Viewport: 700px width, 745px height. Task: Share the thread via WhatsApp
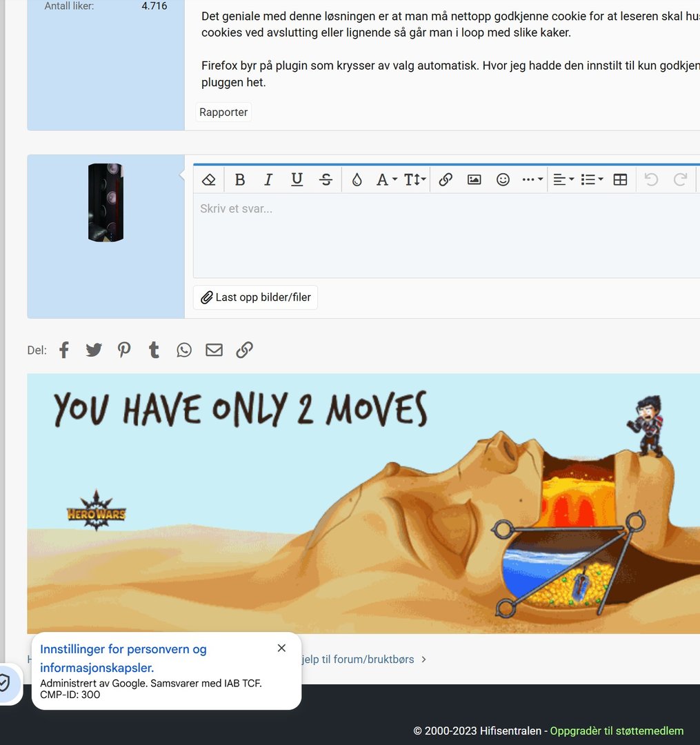coord(183,350)
